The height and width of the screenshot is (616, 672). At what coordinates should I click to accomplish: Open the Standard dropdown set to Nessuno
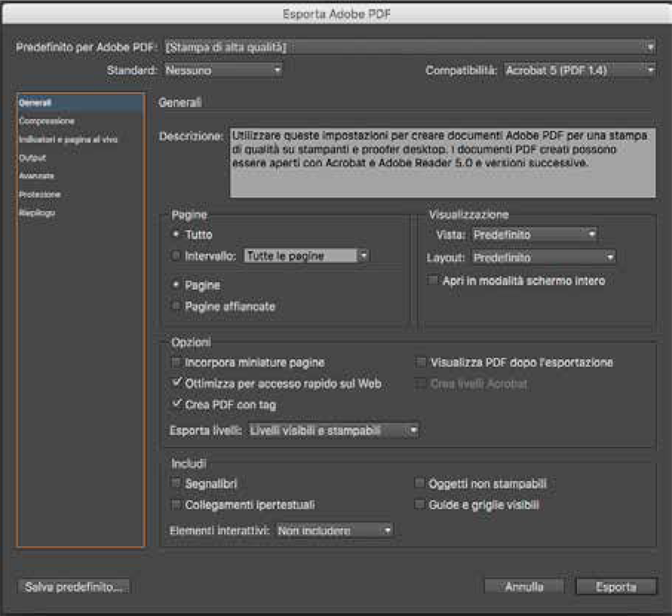click(223, 70)
